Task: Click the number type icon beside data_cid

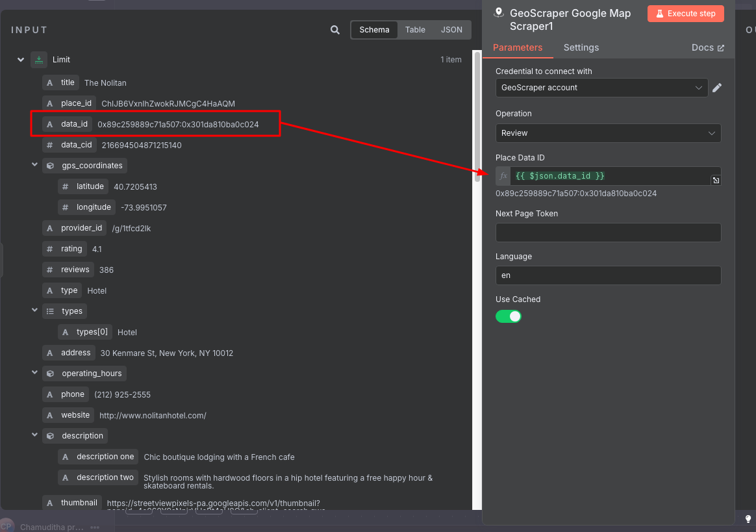Action: [x=49, y=145]
